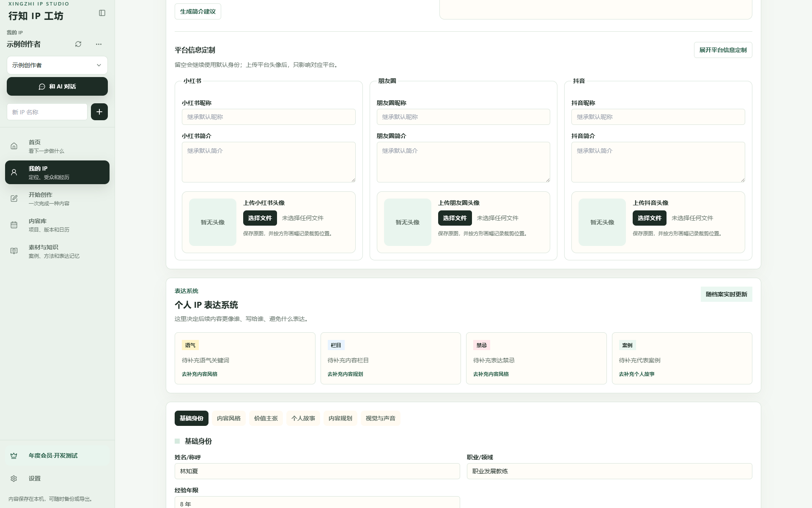Open 设置 in the sidebar
Viewport: 812px width, 508px height.
[x=57, y=478]
